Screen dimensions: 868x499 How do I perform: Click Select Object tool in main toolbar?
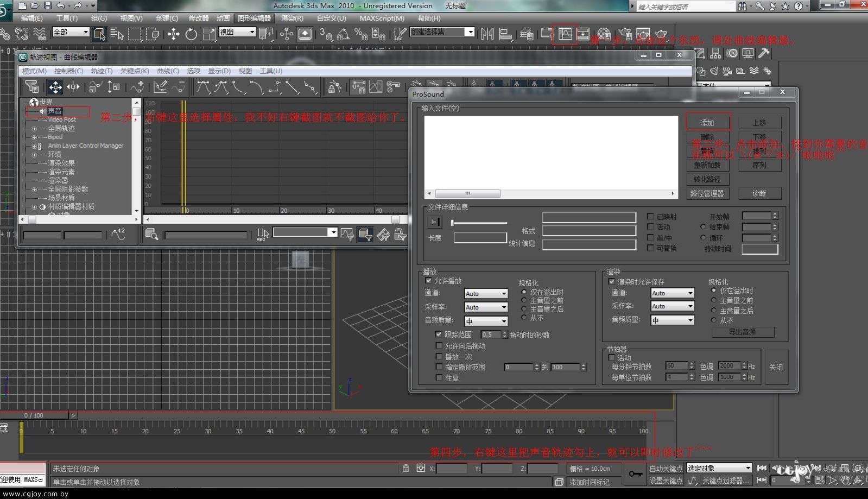pyautogui.click(x=99, y=34)
